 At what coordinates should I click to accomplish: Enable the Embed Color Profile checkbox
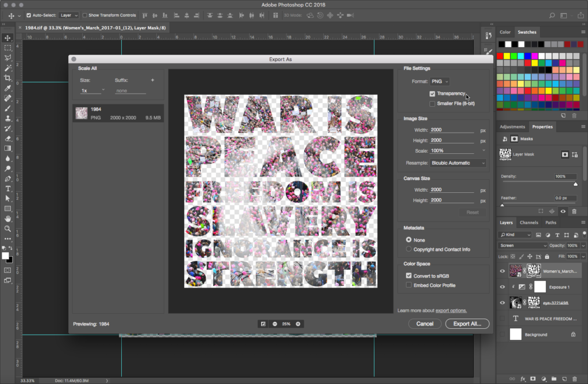click(408, 285)
